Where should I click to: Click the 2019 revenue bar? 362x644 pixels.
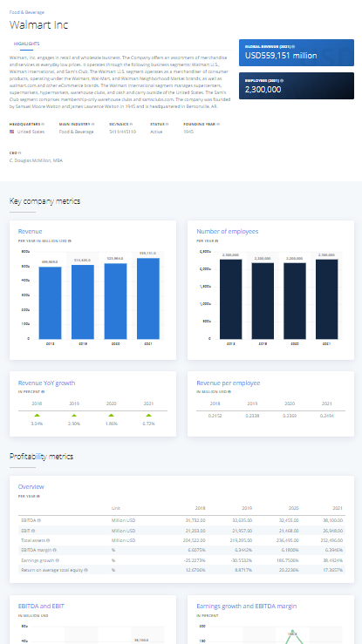click(83, 302)
